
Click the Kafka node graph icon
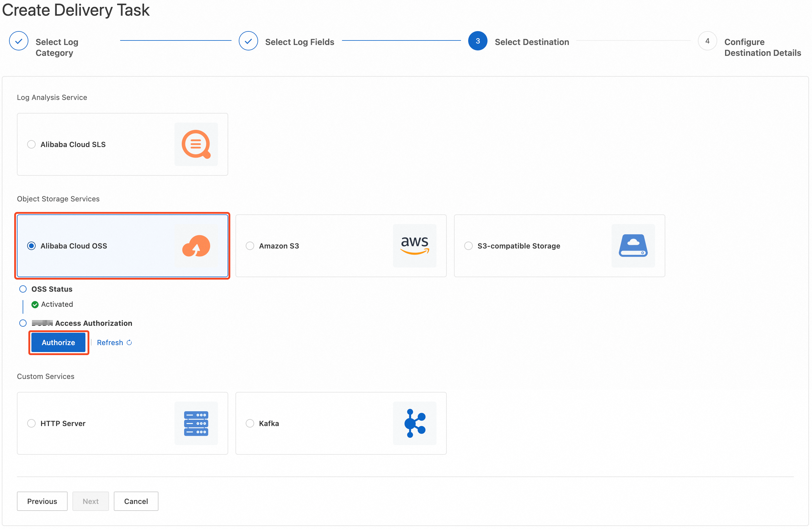click(414, 423)
